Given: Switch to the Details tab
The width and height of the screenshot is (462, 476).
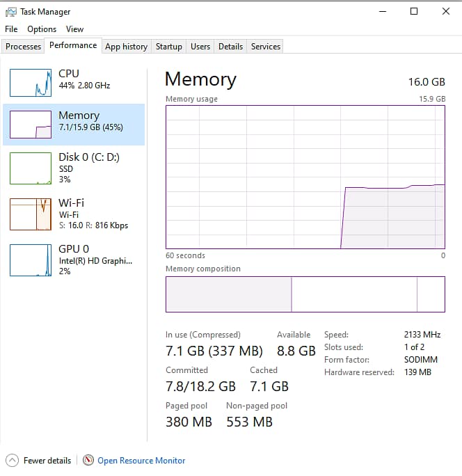Looking at the screenshot, I should 230,47.
